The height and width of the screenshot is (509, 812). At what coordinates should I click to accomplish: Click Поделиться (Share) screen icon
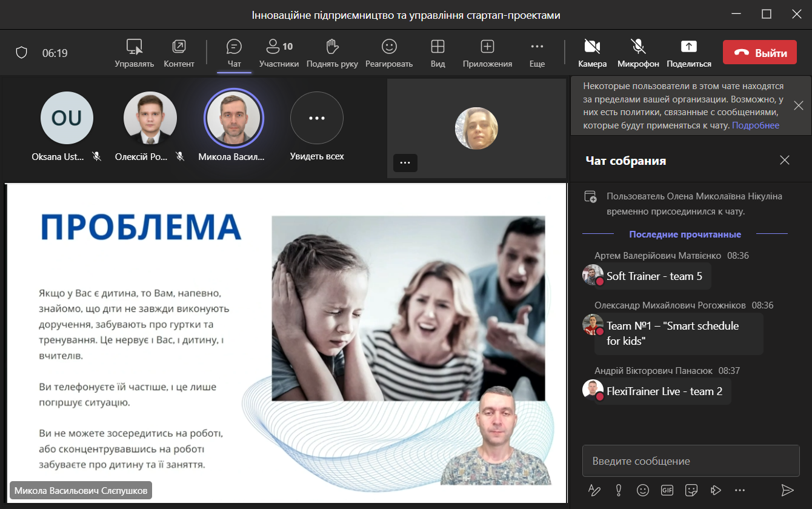(x=689, y=47)
